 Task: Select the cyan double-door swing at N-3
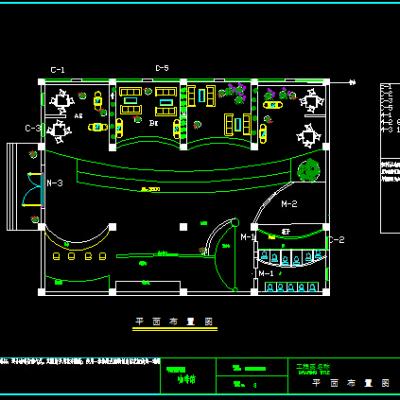33,190
